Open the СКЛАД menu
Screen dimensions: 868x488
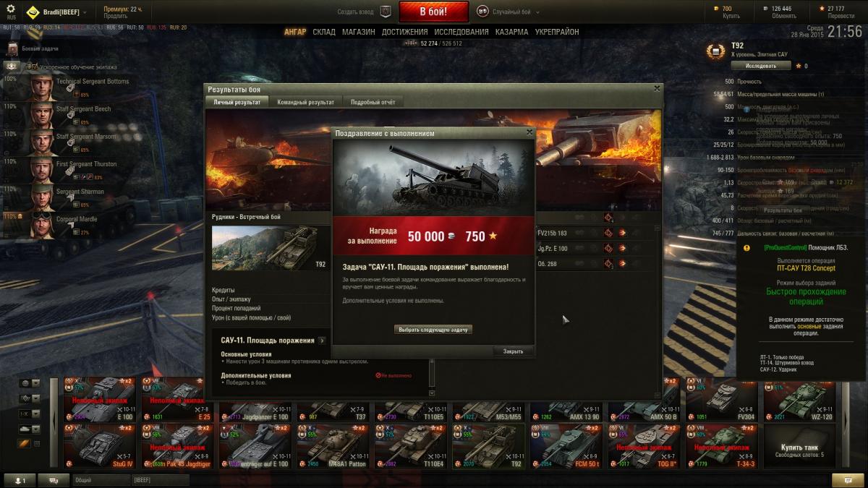(324, 32)
